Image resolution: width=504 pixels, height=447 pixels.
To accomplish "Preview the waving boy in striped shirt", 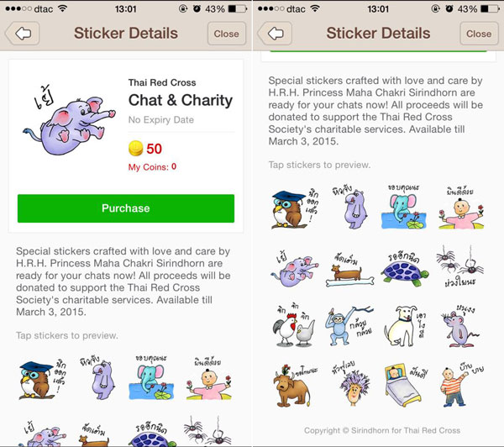I will [461, 386].
